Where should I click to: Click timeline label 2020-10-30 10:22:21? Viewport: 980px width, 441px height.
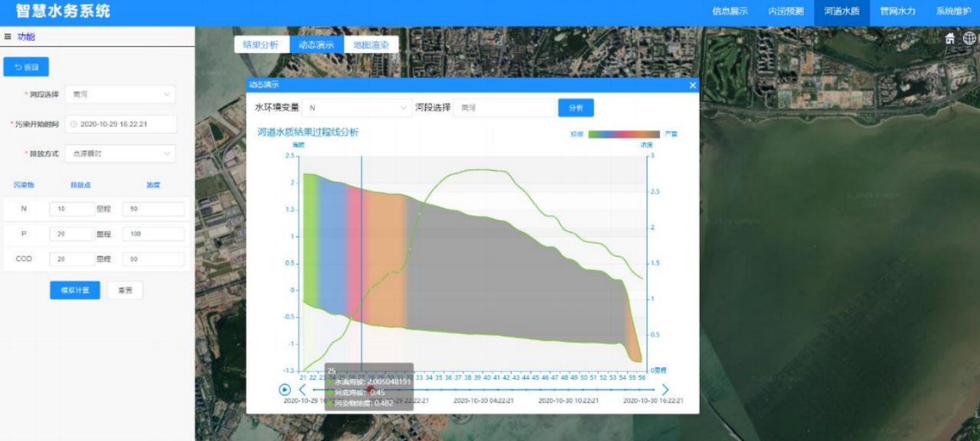tap(568, 400)
